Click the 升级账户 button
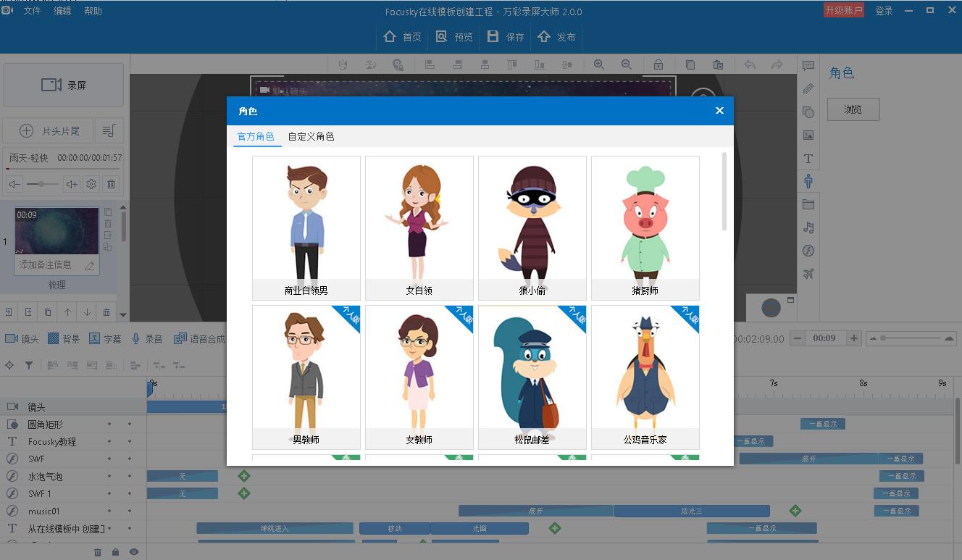This screenshot has width=962, height=560. click(x=843, y=10)
